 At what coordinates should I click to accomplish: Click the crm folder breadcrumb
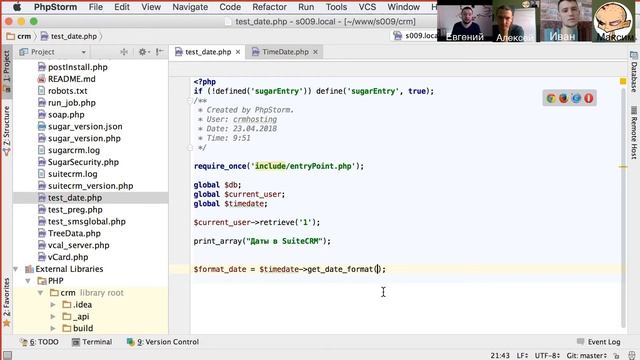click(x=19, y=36)
